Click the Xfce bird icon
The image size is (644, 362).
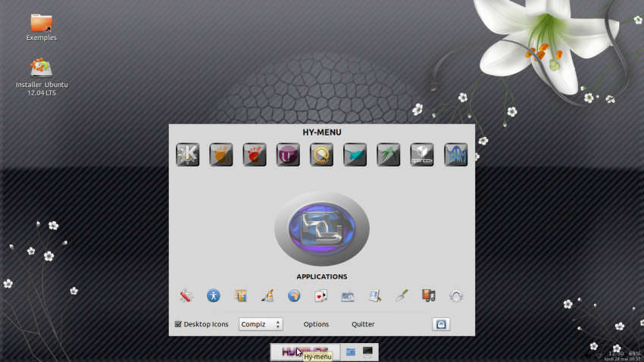point(355,154)
